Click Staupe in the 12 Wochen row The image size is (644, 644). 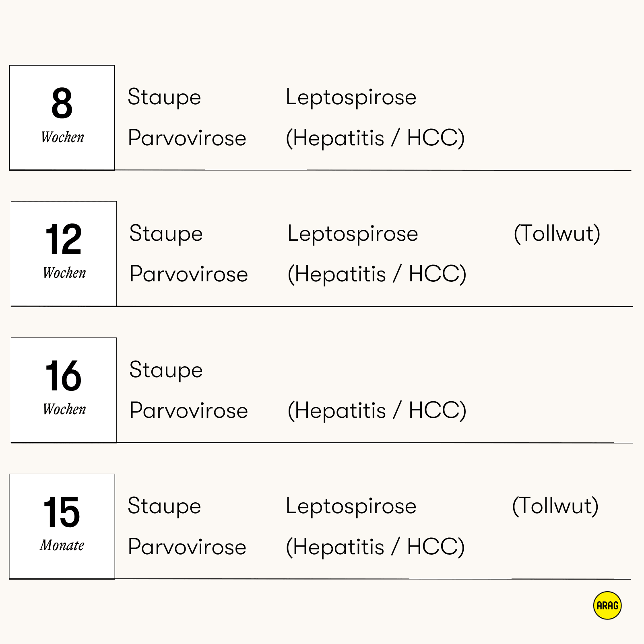(166, 234)
